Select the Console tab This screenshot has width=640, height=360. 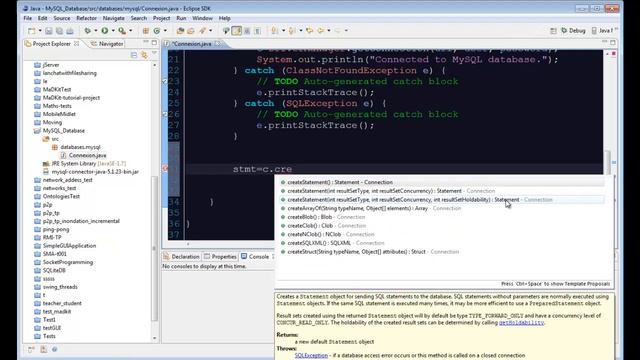point(255,257)
